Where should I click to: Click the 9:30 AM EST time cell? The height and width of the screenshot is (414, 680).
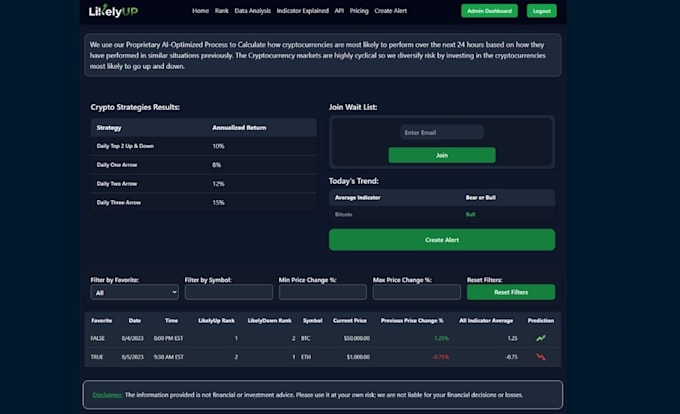(x=169, y=357)
